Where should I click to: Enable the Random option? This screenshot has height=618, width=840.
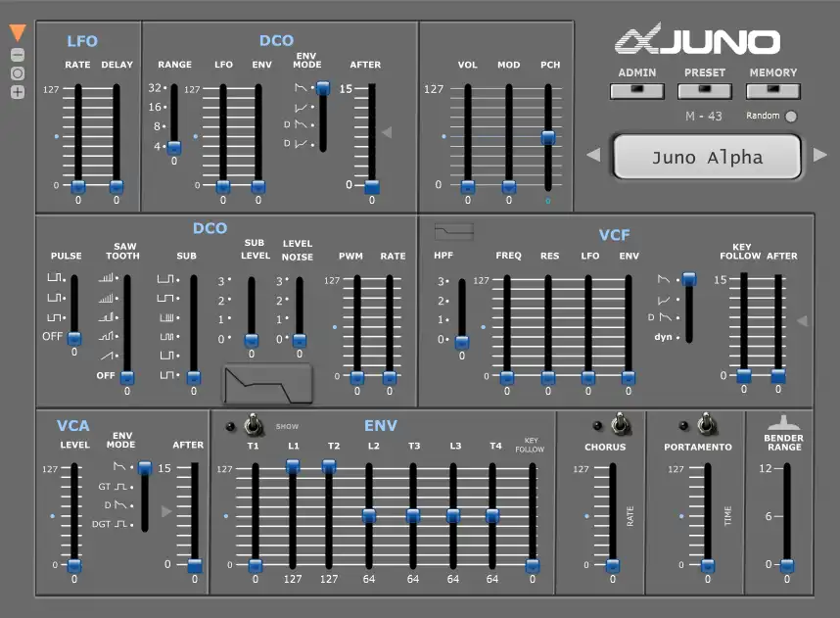point(791,117)
